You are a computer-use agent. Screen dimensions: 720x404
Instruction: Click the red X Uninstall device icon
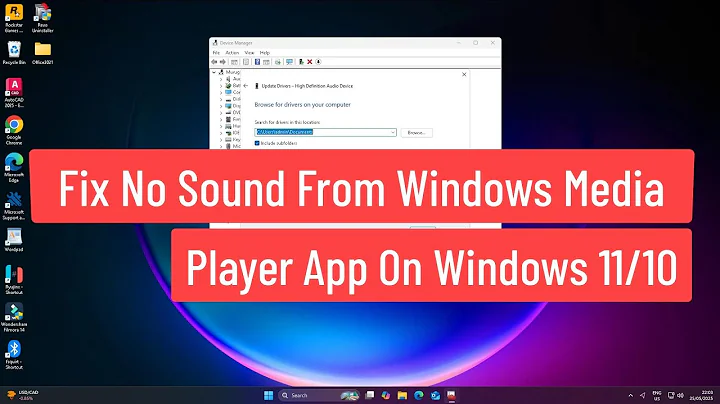[x=309, y=62]
